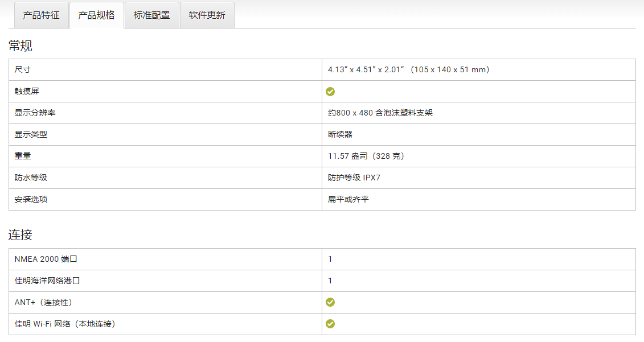This screenshot has height=342, width=644.
Task: Select the 产品规格 tab
Action: click(96, 15)
